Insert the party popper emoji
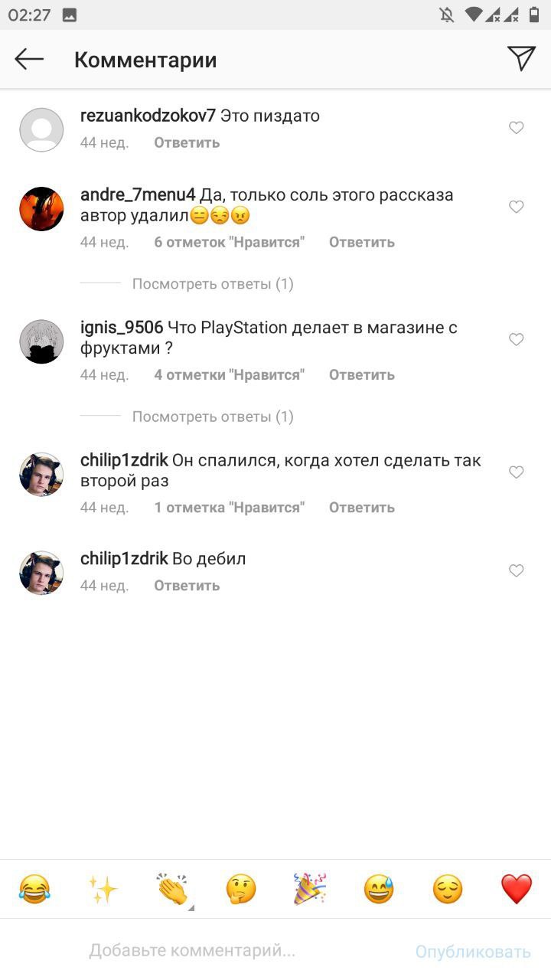Image resolution: width=551 pixels, height=980 pixels. [310, 889]
